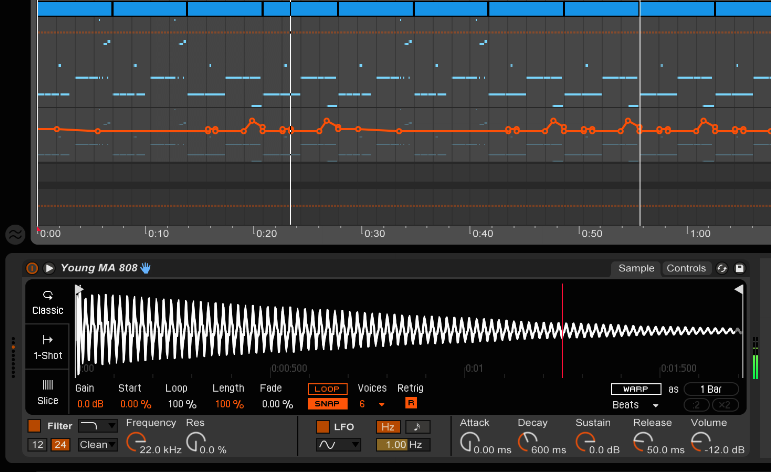Click the x2 double tempo button
771x472 pixels.
coord(725,405)
